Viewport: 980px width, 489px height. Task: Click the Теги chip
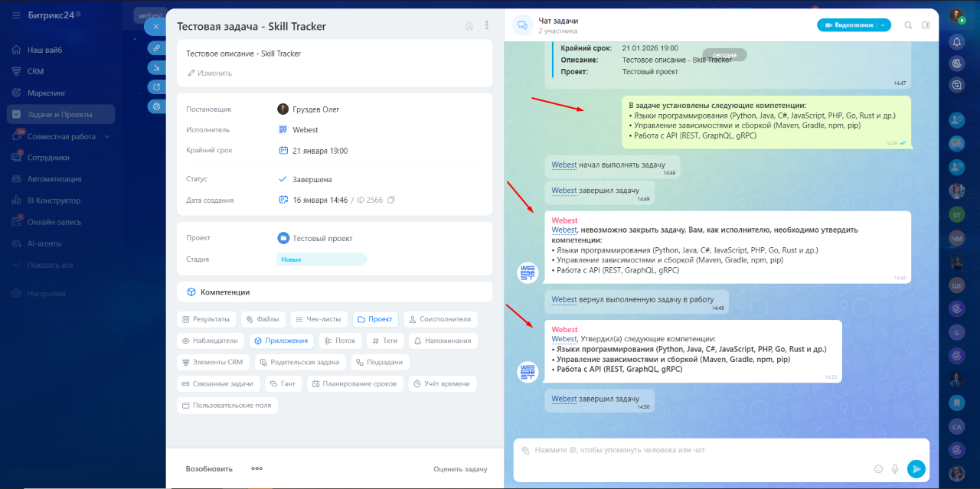click(385, 341)
